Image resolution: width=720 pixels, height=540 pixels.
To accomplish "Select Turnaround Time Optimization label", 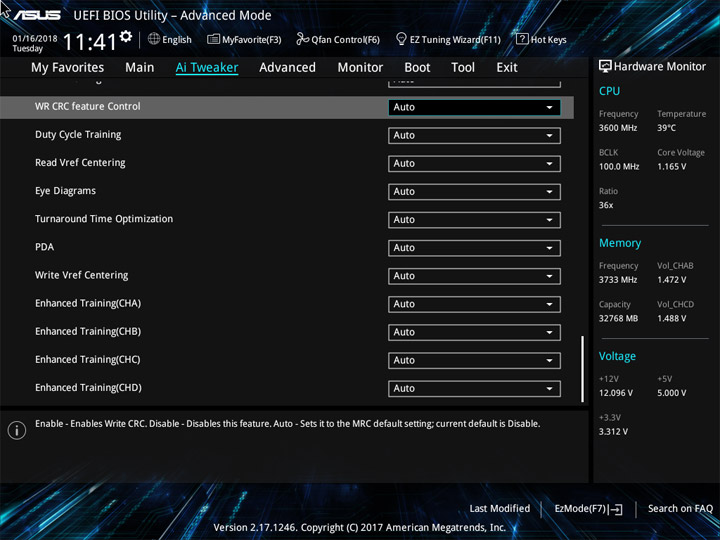I will [x=104, y=219].
